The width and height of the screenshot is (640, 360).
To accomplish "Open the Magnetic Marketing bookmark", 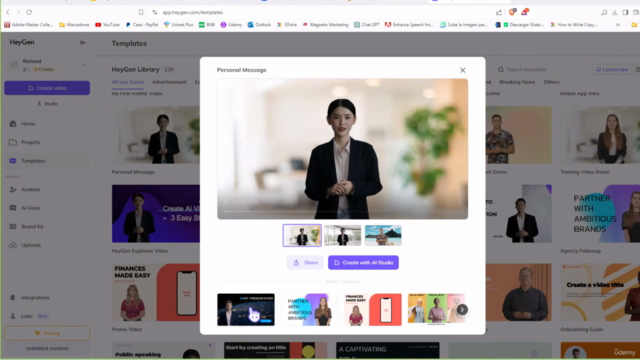I will click(325, 25).
